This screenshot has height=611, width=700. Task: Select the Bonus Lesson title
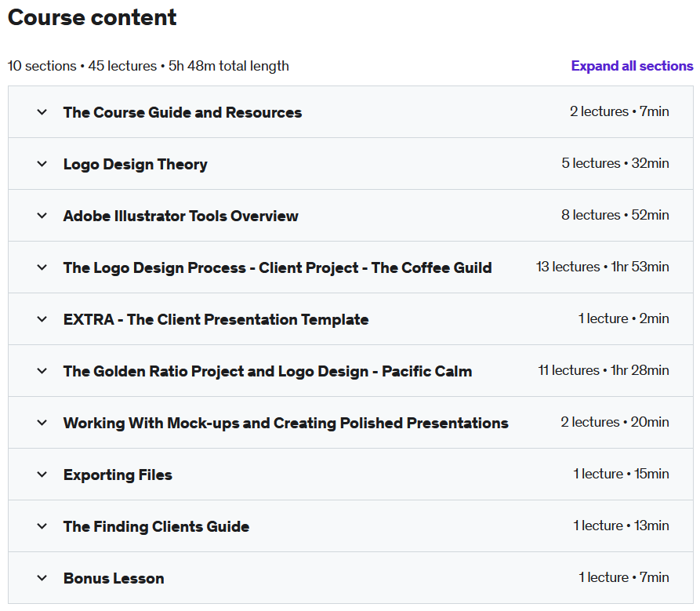pyautogui.click(x=114, y=579)
